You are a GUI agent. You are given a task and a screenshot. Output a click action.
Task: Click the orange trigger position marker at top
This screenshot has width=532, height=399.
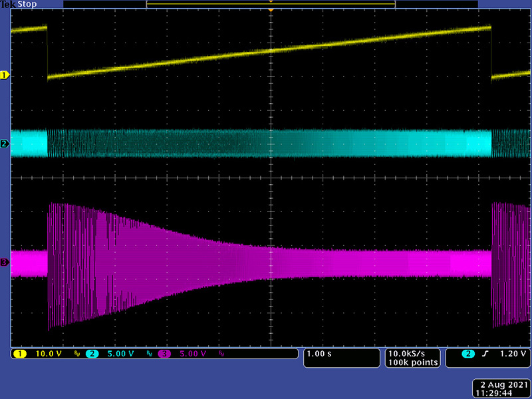[x=271, y=3]
